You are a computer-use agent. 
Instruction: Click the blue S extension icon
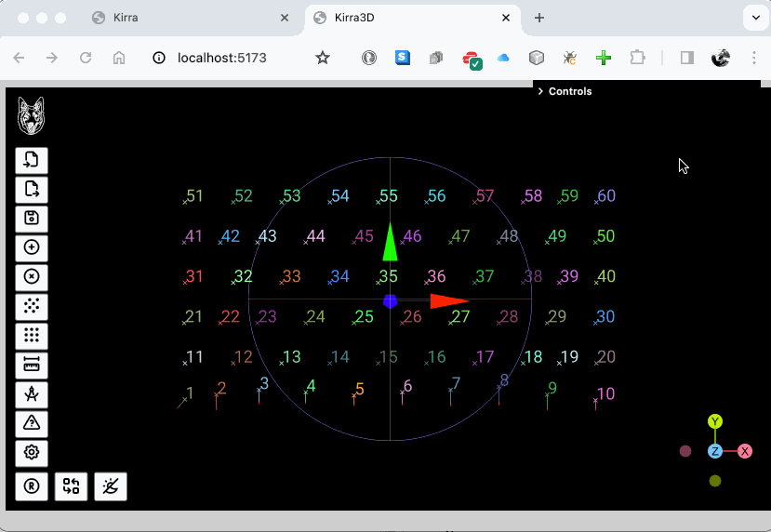[x=402, y=58]
